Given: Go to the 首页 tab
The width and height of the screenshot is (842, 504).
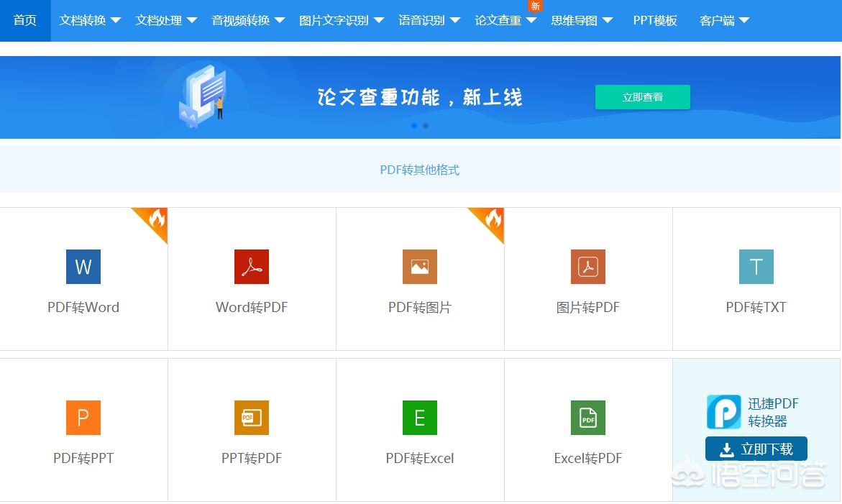Looking at the screenshot, I should pos(25,20).
